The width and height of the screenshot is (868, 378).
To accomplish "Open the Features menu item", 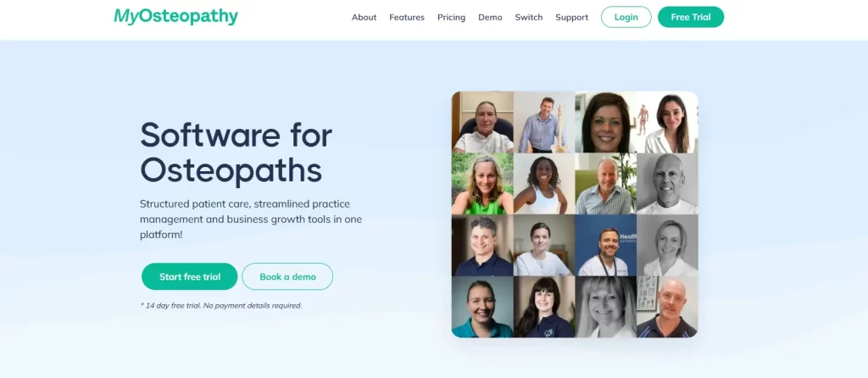I will tap(406, 17).
